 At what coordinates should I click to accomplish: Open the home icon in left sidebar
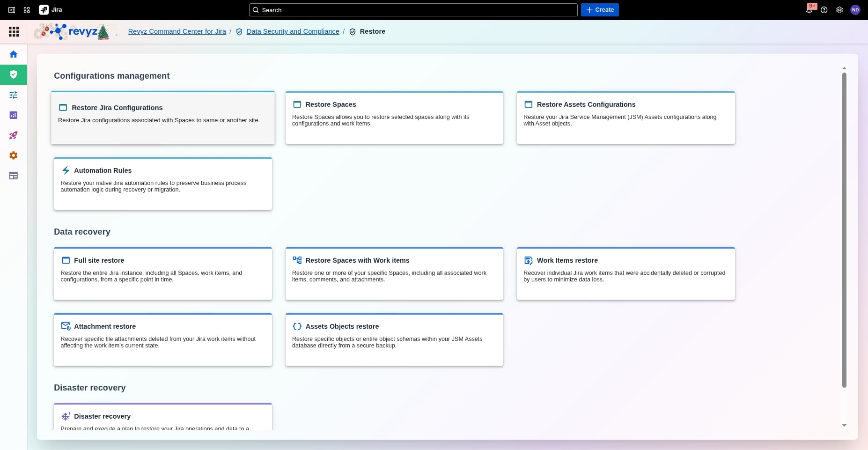14,54
